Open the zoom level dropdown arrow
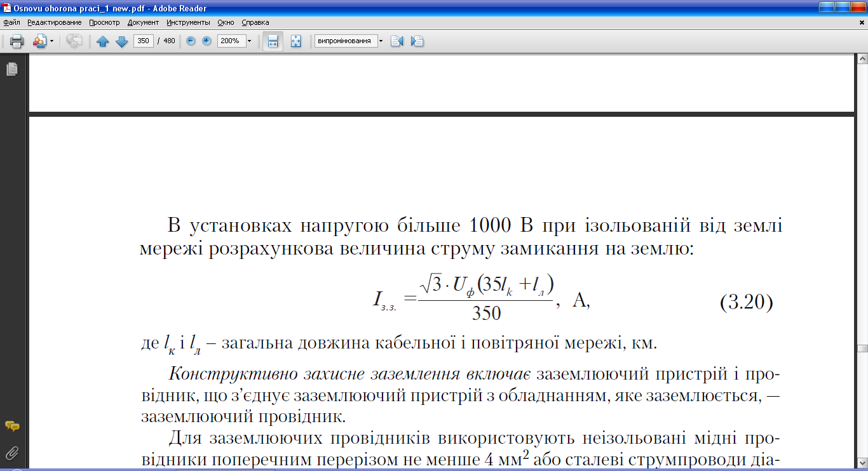Viewport: 868px width, 471px height. tap(249, 41)
